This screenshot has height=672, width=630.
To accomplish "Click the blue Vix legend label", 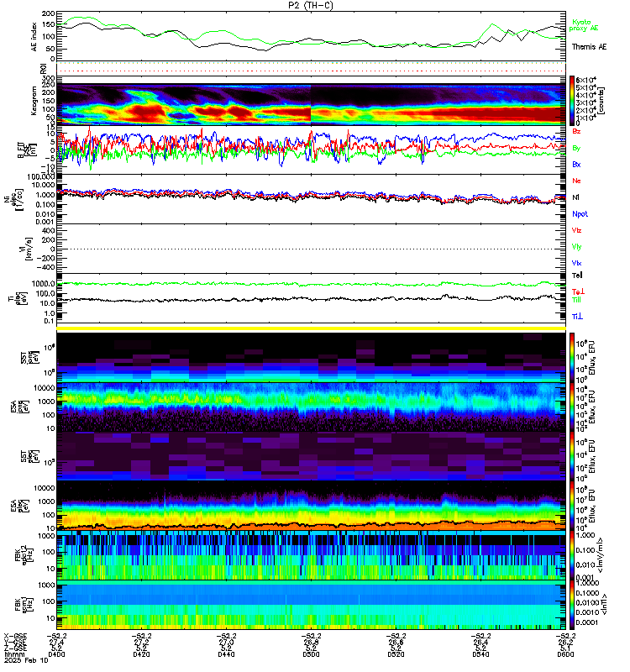I will coord(576,263).
